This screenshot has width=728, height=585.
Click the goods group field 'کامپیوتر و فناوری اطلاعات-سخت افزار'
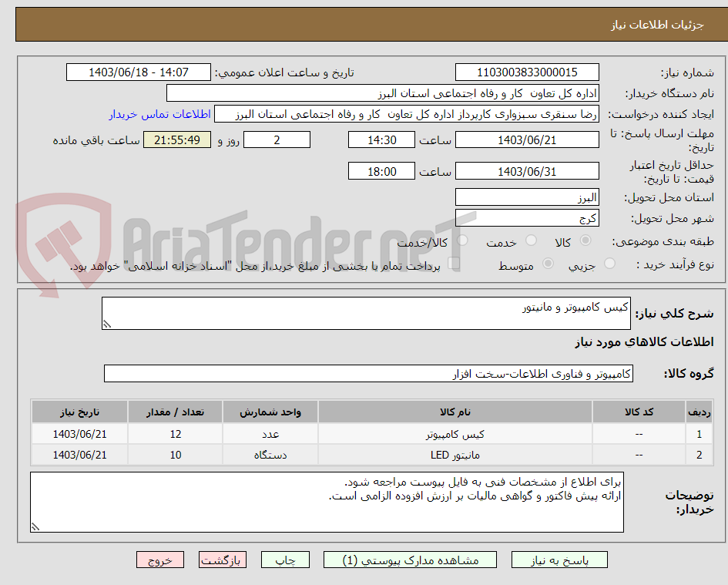point(368,374)
